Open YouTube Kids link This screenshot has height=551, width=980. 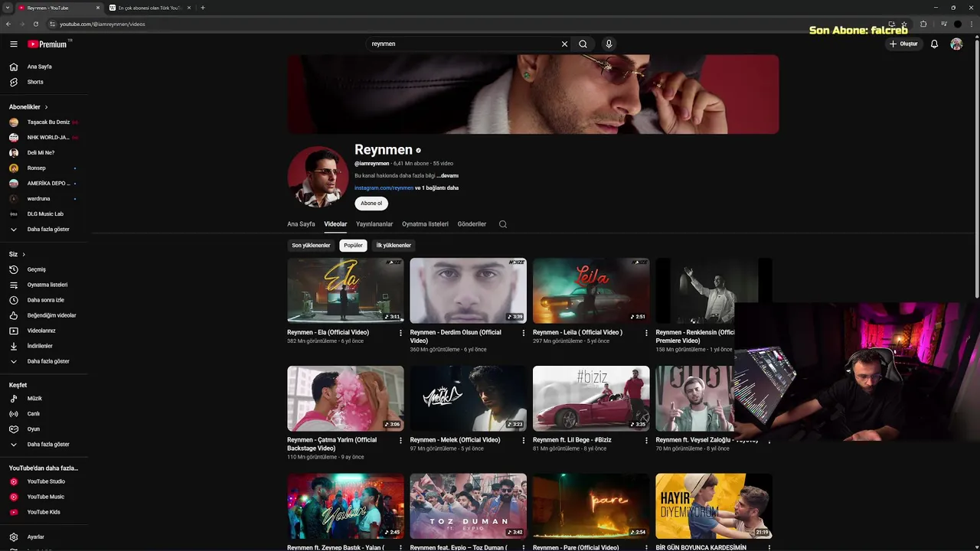pyautogui.click(x=44, y=512)
